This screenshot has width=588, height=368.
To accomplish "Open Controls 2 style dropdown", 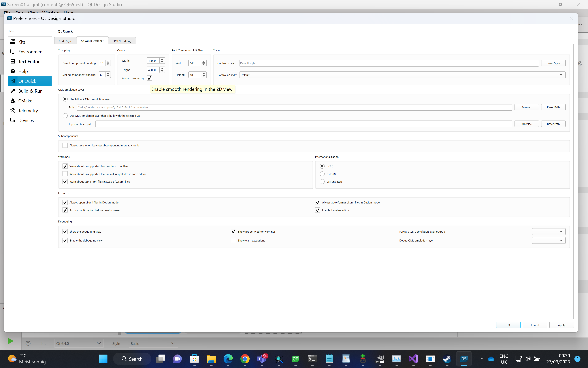I will click(402, 75).
